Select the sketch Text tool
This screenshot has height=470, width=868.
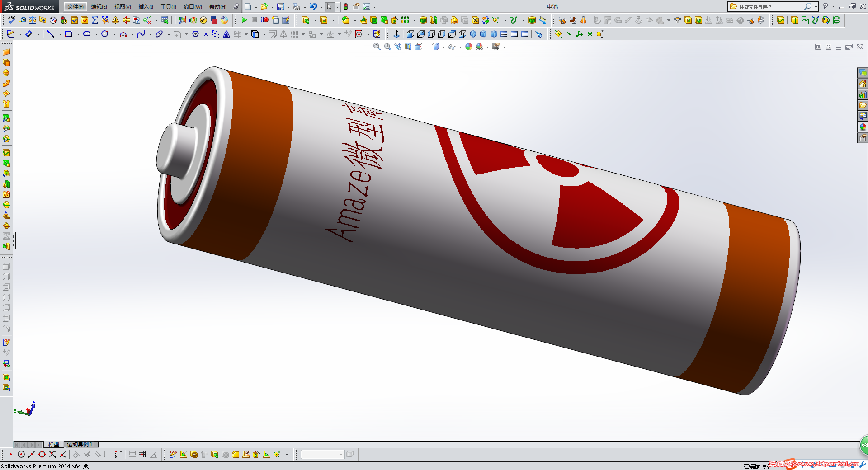[226, 34]
